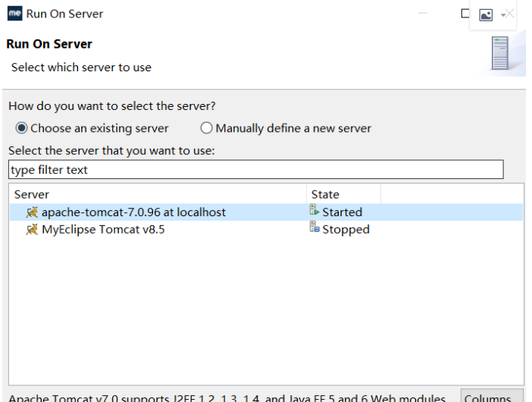Click the State column header
The width and height of the screenshot is (532, 402).
coord(344,194)
